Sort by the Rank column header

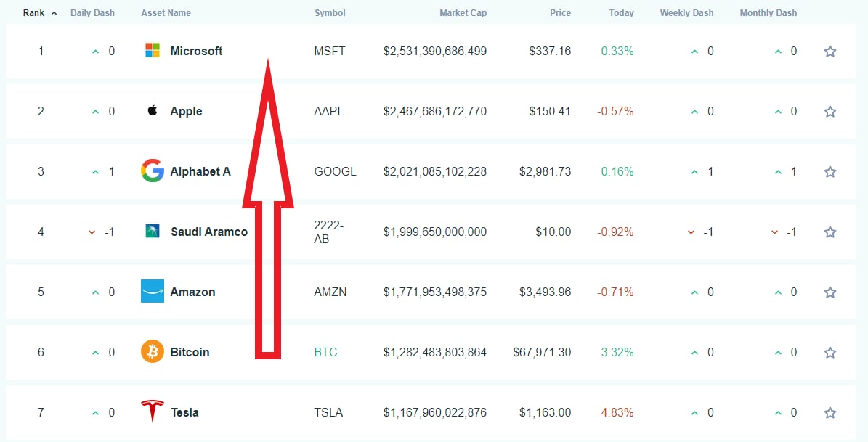pyautogui.click(x=33, y=13)
